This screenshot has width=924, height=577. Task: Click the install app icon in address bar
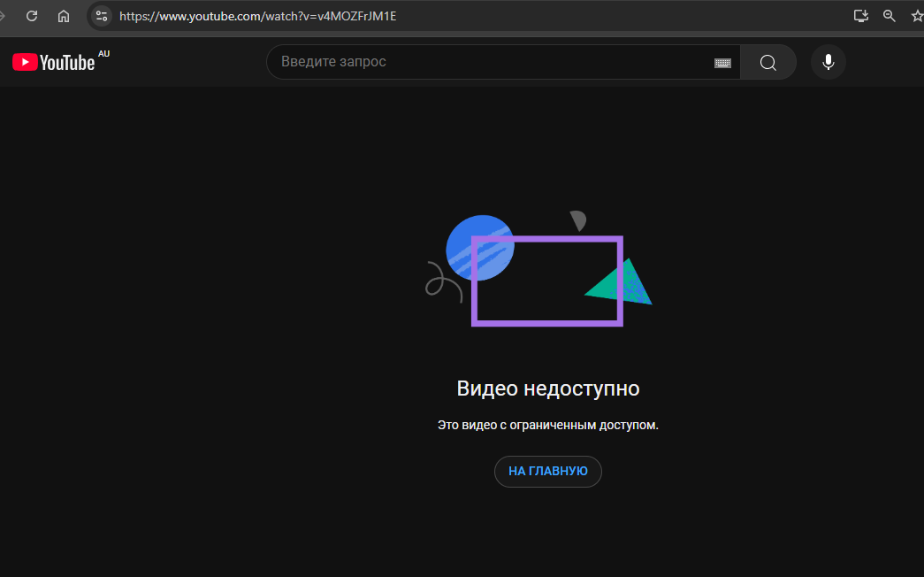tap(861, 16)
